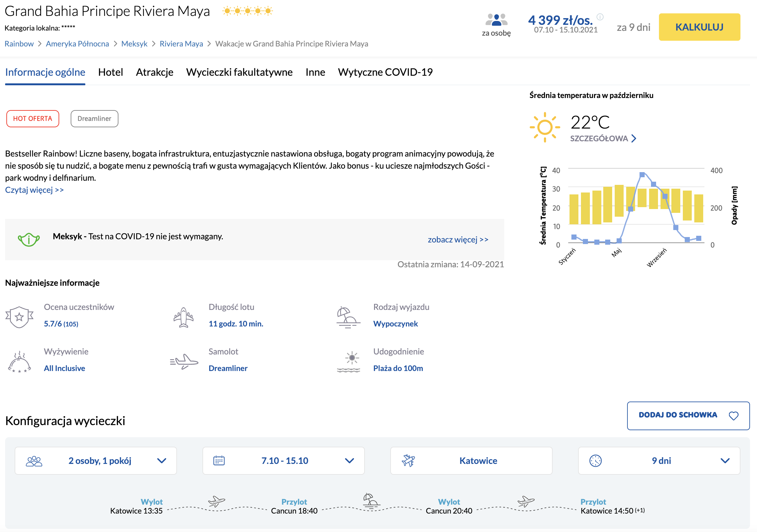
Task: Click the flight duration airplane icon
Action: coord(183,318)
